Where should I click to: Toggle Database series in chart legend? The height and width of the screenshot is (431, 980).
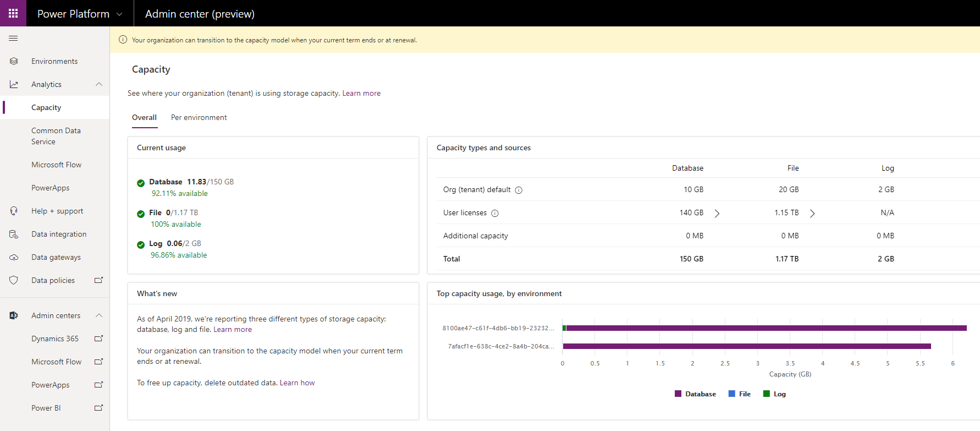tap(695, 394)
